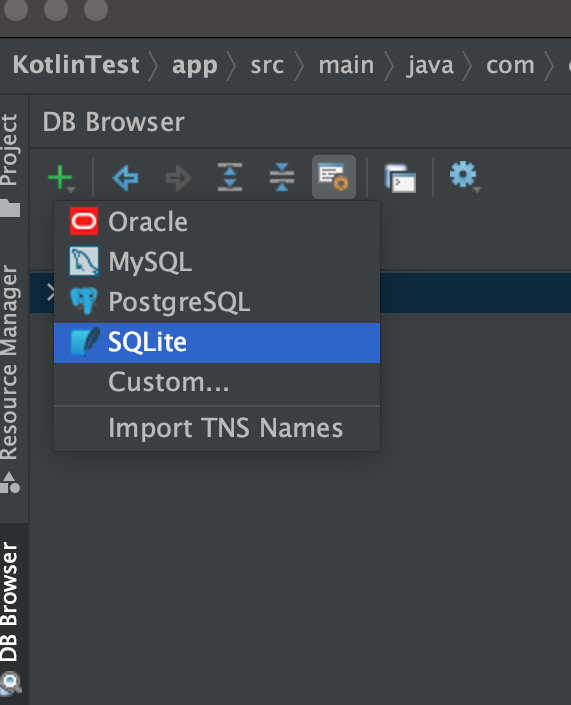
Task: Choose PostgreSQL connection type
Action: 217,301
